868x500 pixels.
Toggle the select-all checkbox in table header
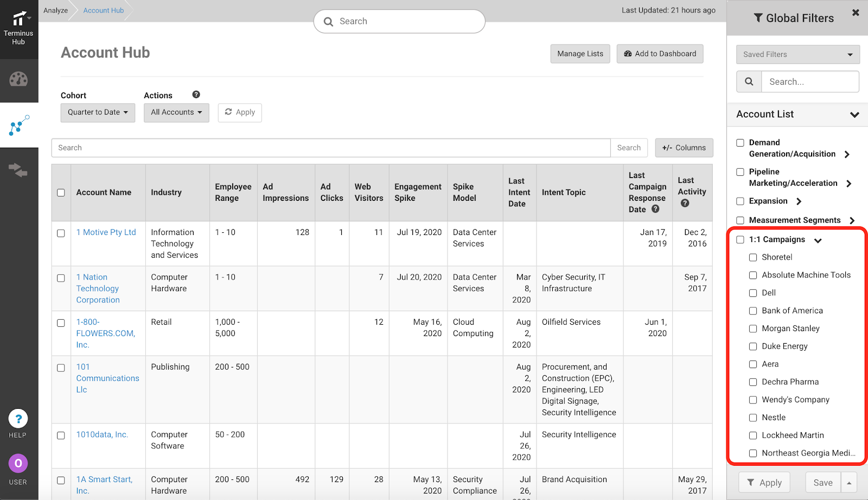click(x=61, y=193)
